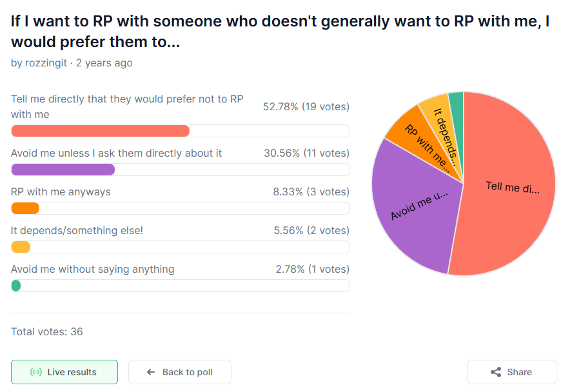
Task: Click the Live results broadcast icon
Action: 36,372
